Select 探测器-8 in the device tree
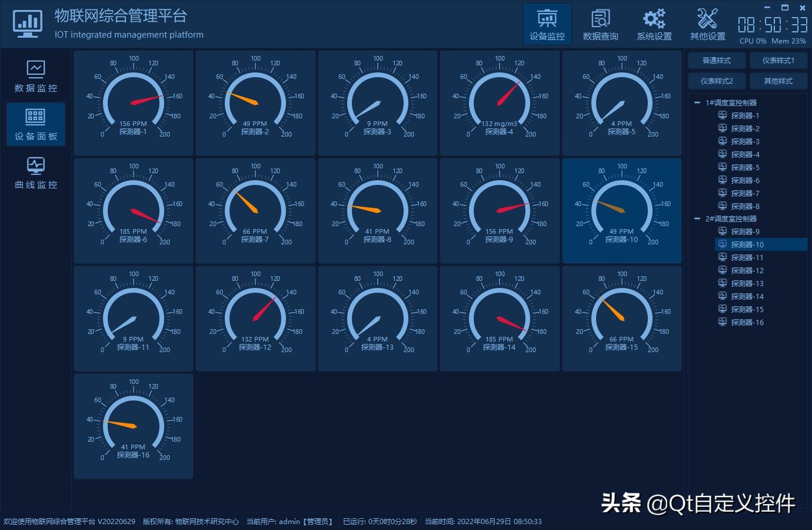This screenshot has width=812, height=530. point(745,206)
